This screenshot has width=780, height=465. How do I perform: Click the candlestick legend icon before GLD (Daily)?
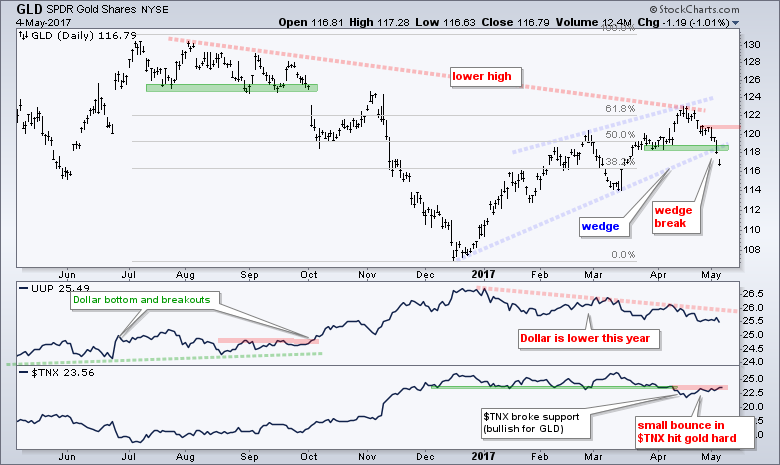(x=23, y=35)
